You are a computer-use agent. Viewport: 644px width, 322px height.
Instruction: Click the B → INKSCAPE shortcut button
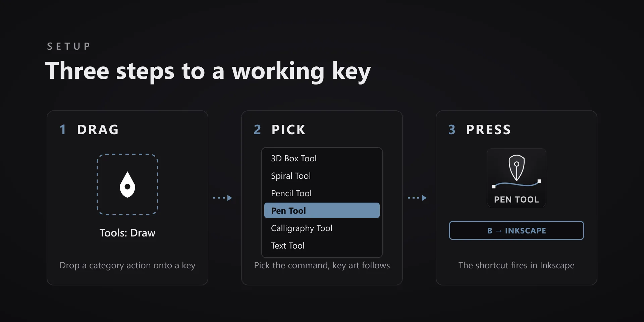[x=517, y=230]
